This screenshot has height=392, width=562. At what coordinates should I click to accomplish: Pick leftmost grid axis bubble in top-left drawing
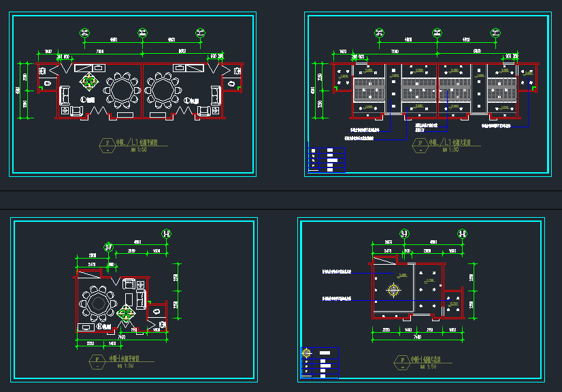(x=85, y=32)
